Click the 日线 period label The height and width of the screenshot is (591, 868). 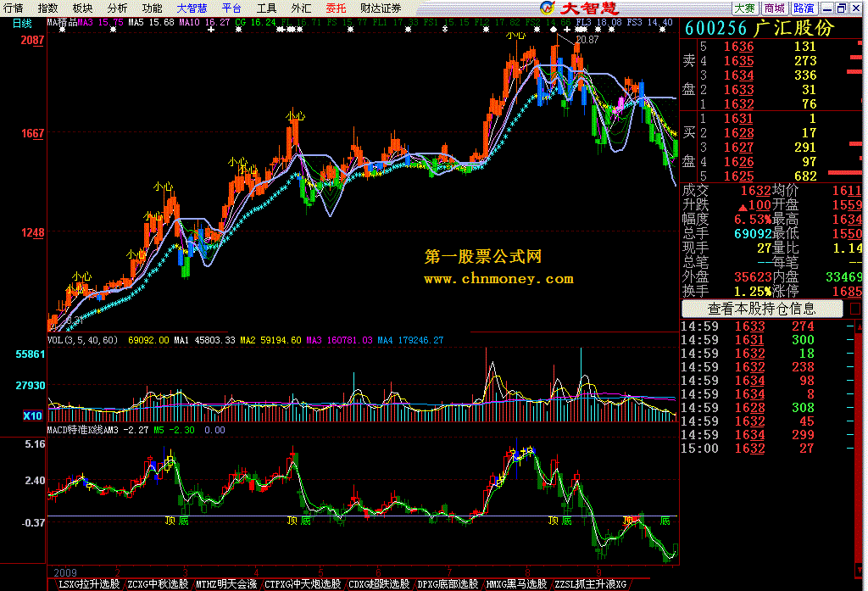[x=22, y=23]
